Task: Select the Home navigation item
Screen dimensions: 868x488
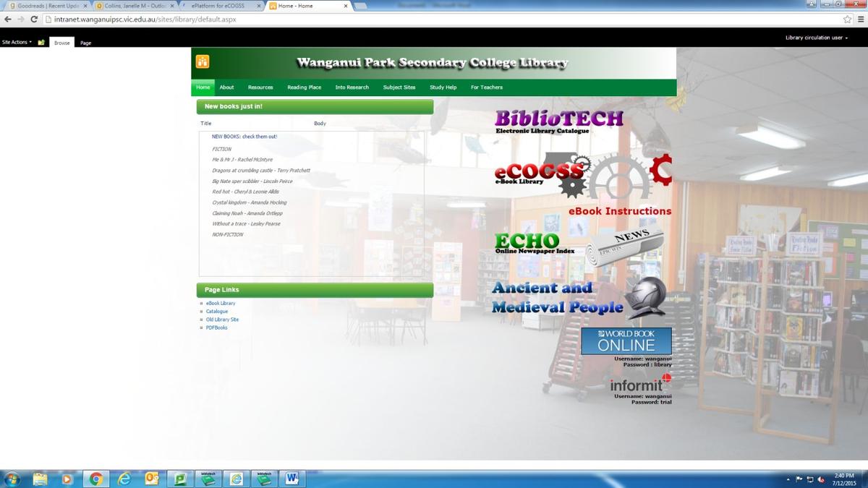Action: (203, 87)
